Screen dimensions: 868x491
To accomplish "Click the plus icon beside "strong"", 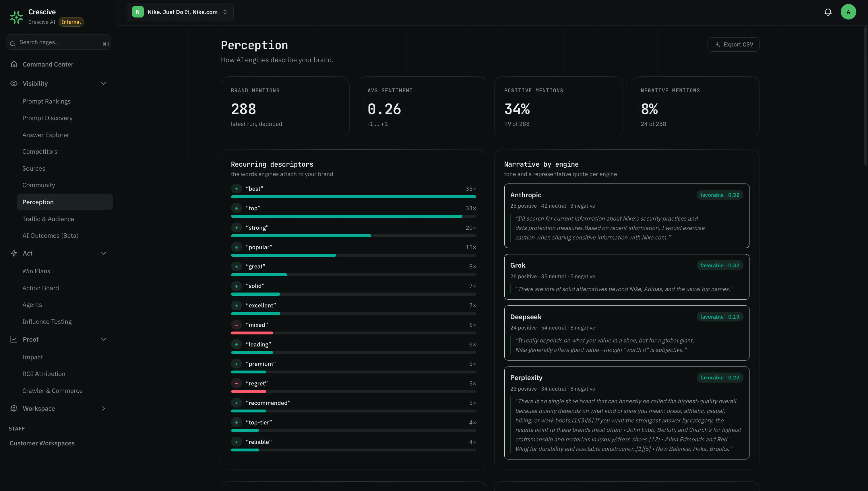I will (x=236, y=228).
